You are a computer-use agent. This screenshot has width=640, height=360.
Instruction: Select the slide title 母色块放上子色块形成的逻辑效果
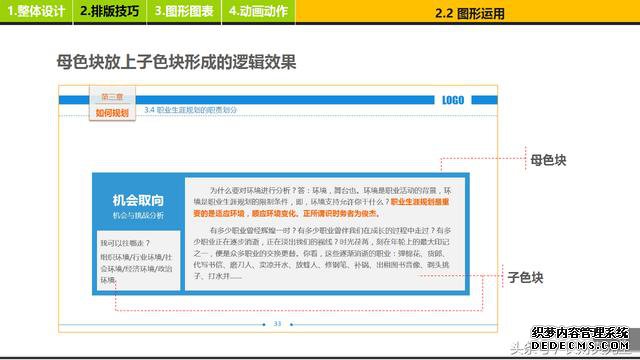point(176,62)
